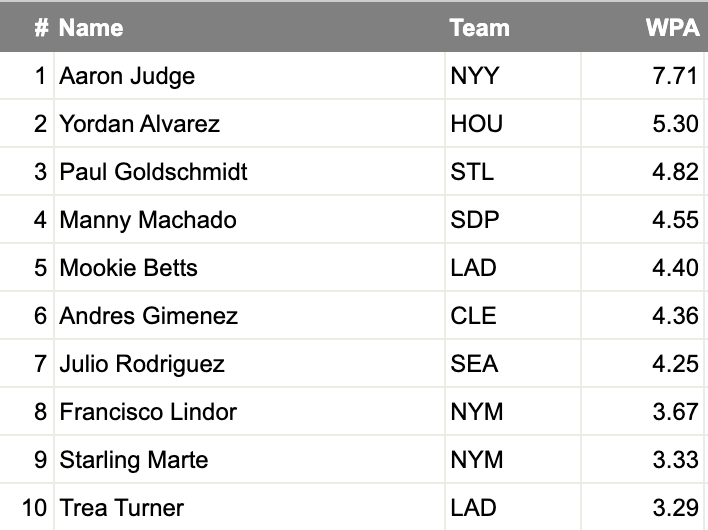The image size is (708, 530).
Task: Select the Manny Machado cell
Action: tap(148, 220)
